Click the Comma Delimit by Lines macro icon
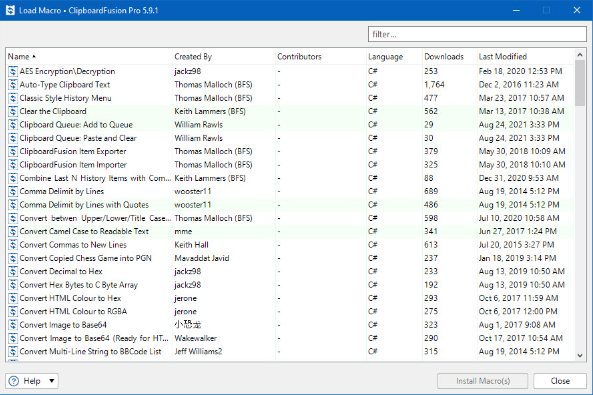This screenshot has height=395, width=593. pyautogui.click(x=13, y=191)
